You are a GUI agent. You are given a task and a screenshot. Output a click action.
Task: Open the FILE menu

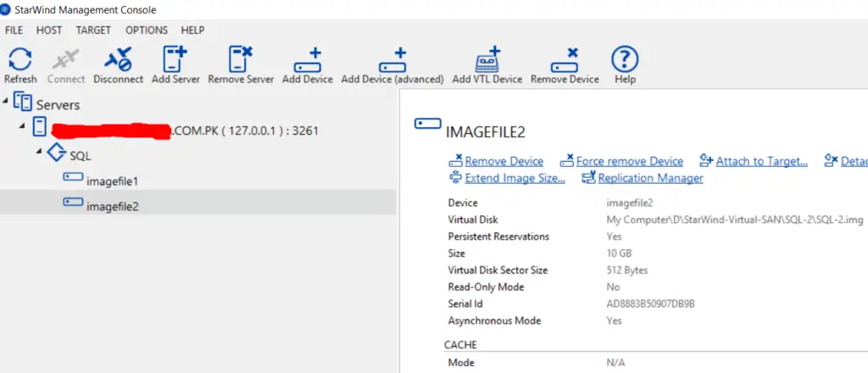(14, 30)
